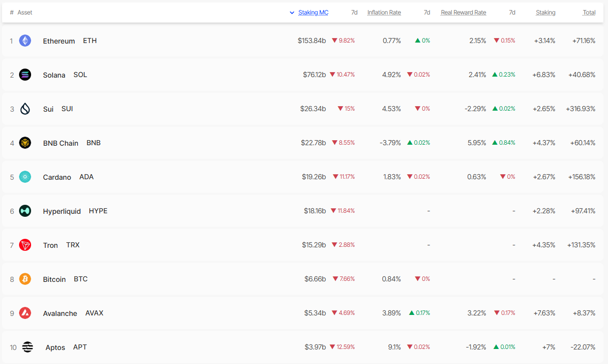This screenshot has height=364, width=608.
Task: Click the Avalanche logo icon
Action: coord(25,313)
